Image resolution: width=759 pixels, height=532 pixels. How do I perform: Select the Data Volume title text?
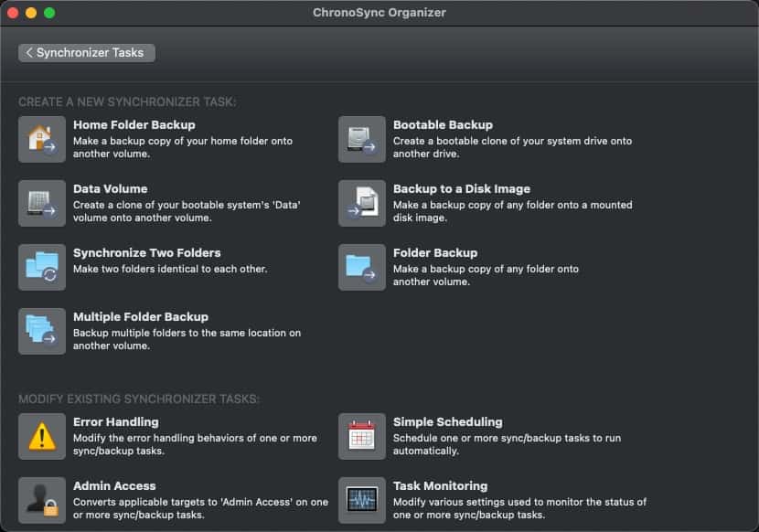111,189
